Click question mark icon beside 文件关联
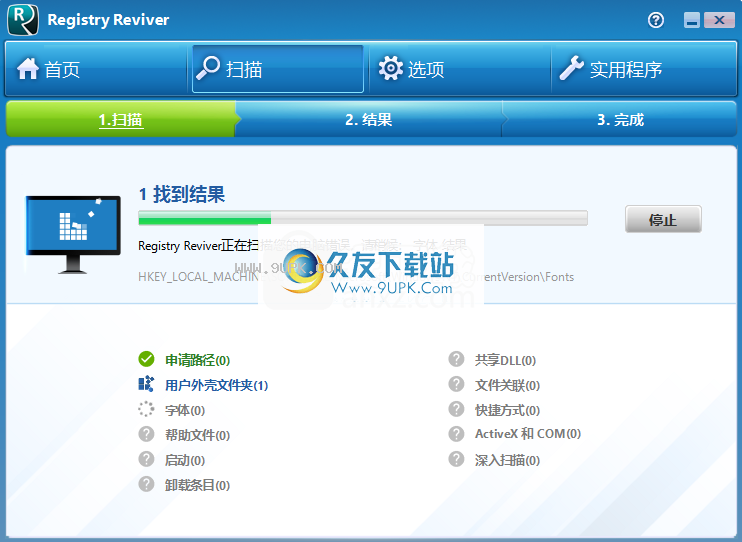Image resolution: width=742 pixels, height=542 pixels. [456, 384]
